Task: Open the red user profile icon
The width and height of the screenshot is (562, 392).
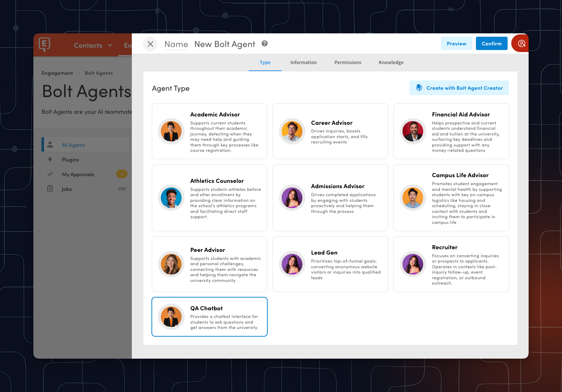Action: click(x=521, y=43)
